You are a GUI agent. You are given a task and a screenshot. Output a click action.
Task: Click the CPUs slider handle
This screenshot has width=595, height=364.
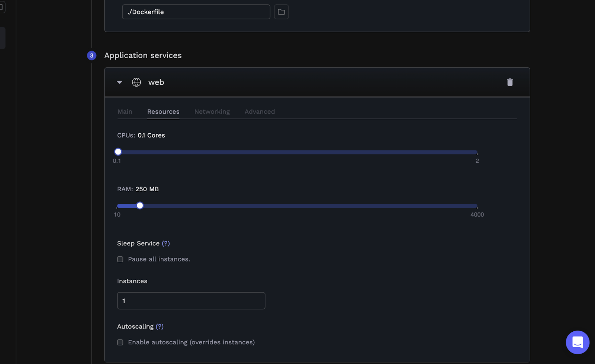point(118,152)
